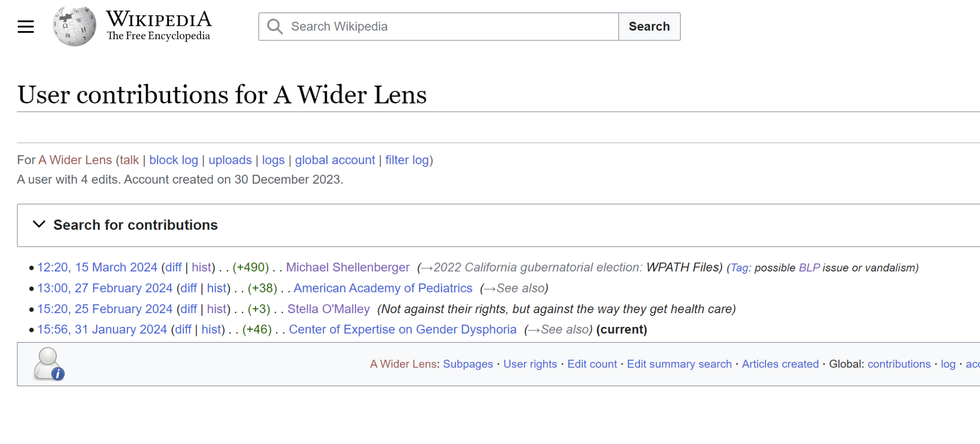Open the block log link
The height and width of the screenshot is (444, 980).
click(174, 160)
